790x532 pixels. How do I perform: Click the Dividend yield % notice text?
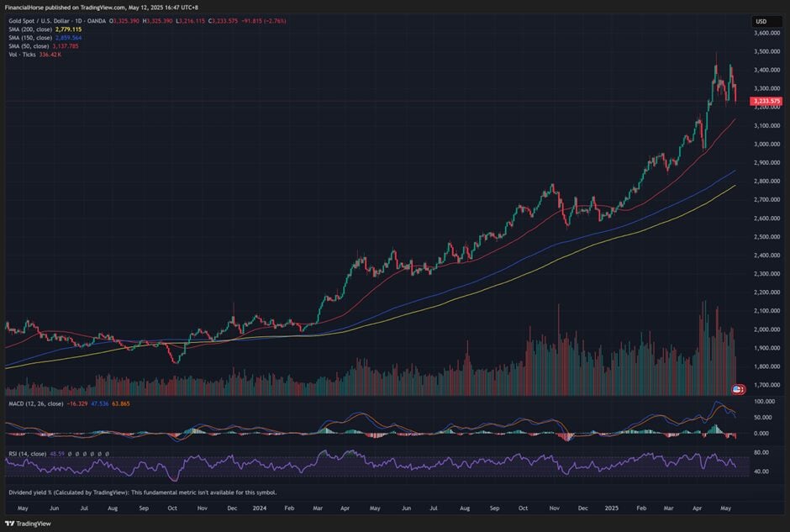pos(142,492)
